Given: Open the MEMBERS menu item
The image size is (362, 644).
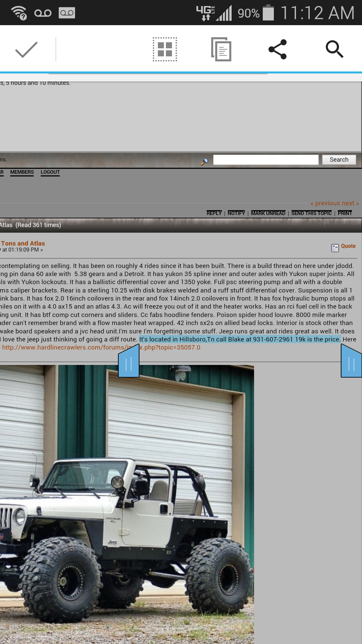Looking at the screenshot, I should (22, 172).
